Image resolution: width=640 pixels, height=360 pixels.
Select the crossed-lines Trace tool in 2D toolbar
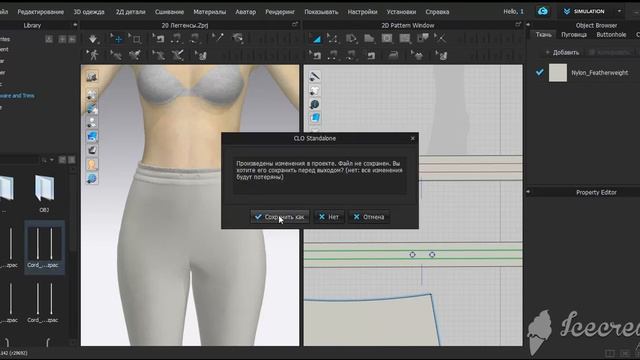pyautogui.click(x=440, y=39)
